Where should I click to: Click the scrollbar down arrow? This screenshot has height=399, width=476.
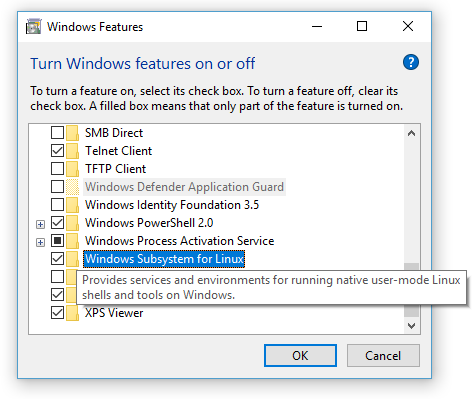411,326
